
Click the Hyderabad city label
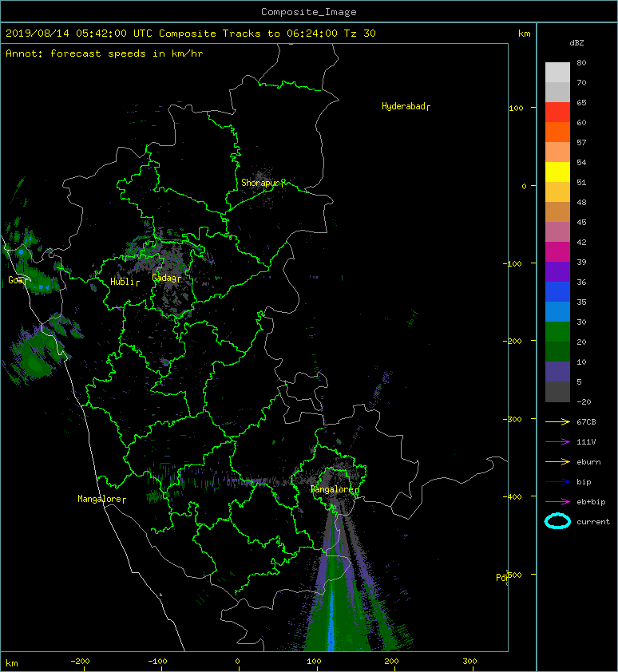(406, 106)
